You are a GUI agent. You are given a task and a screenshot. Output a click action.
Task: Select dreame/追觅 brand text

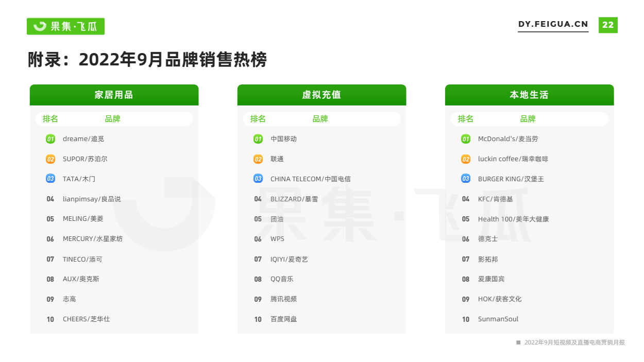pyautogui.click(x=83, y=139)
